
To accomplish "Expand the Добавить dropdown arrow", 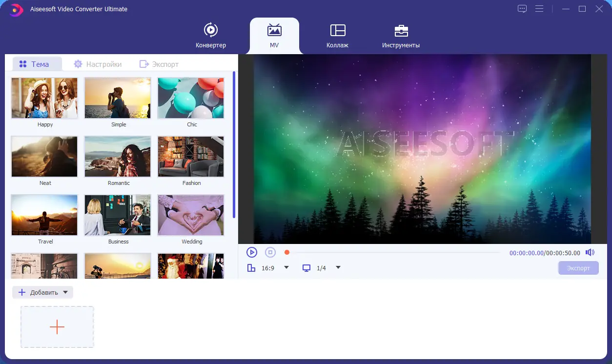I will [x=65, y=292].
